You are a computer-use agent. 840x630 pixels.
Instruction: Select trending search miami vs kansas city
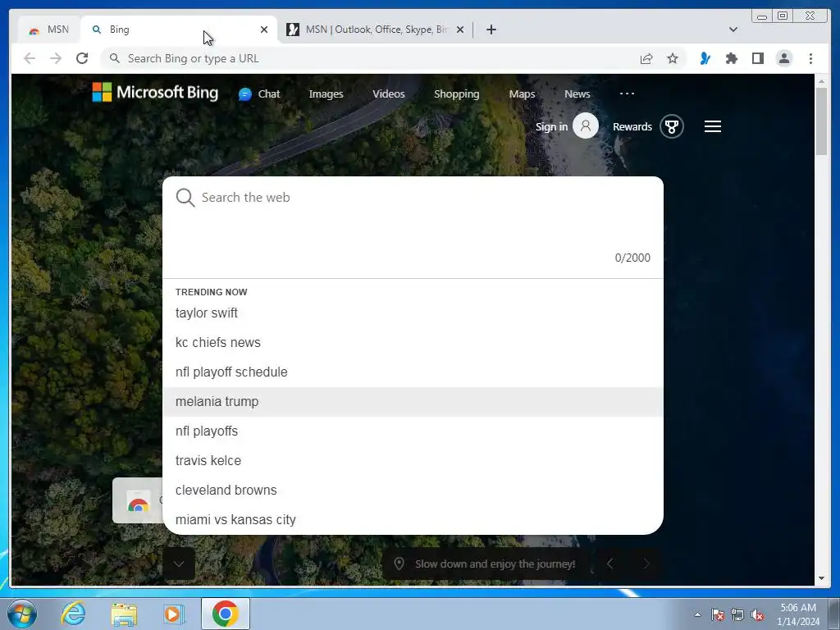[x=413, y=519]
